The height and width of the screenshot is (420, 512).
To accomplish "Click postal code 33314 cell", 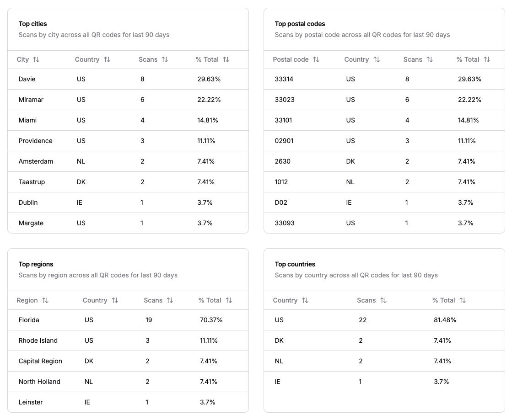I will (284, 79).
